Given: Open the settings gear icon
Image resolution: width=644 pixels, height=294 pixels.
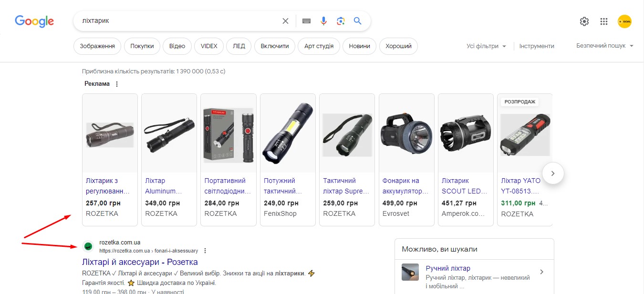Looking at the screenshot, I should tap(584, 21).
